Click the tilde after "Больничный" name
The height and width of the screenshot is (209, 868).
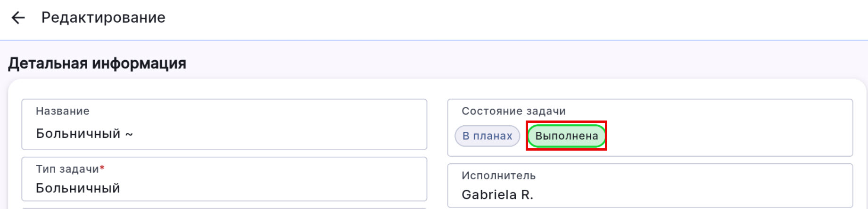point(129,134)
